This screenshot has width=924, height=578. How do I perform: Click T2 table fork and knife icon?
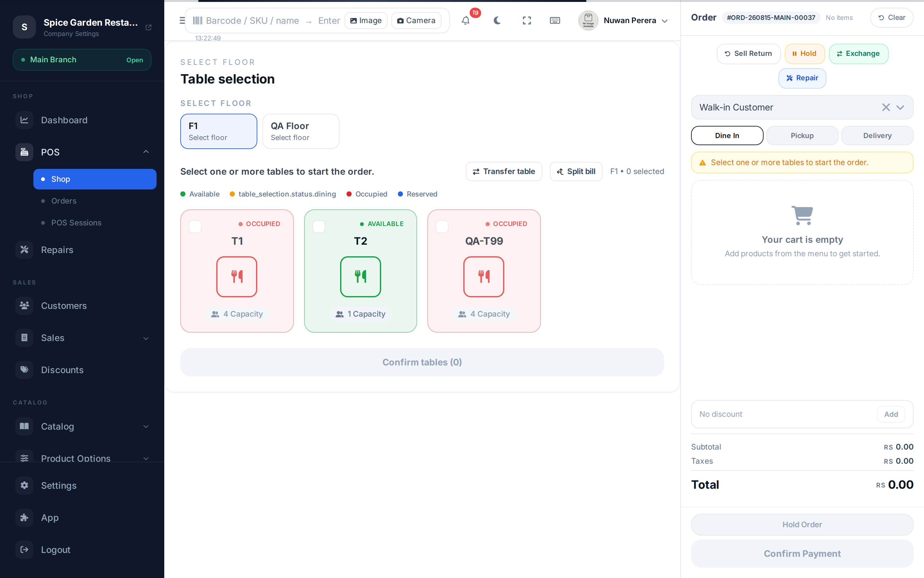(x=360, y=276)
